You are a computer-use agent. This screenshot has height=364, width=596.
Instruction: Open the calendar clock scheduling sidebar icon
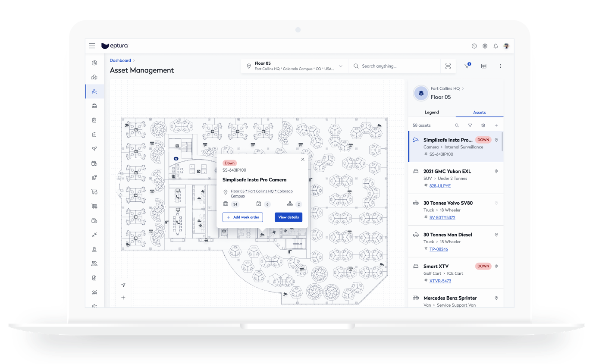pos(94,163)
